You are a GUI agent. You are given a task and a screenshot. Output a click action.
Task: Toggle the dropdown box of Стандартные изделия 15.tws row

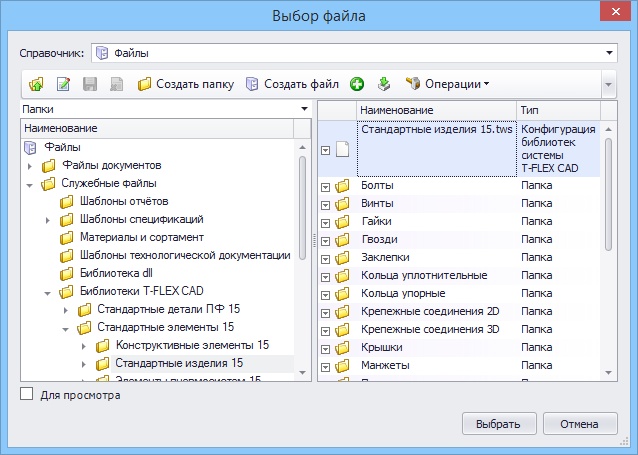pos(325,151)
